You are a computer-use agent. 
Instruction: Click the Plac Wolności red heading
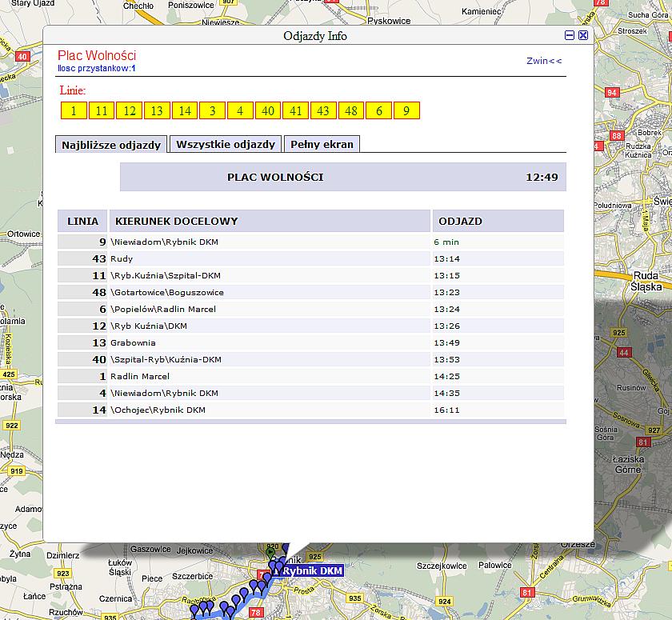[x=97, y=55]
